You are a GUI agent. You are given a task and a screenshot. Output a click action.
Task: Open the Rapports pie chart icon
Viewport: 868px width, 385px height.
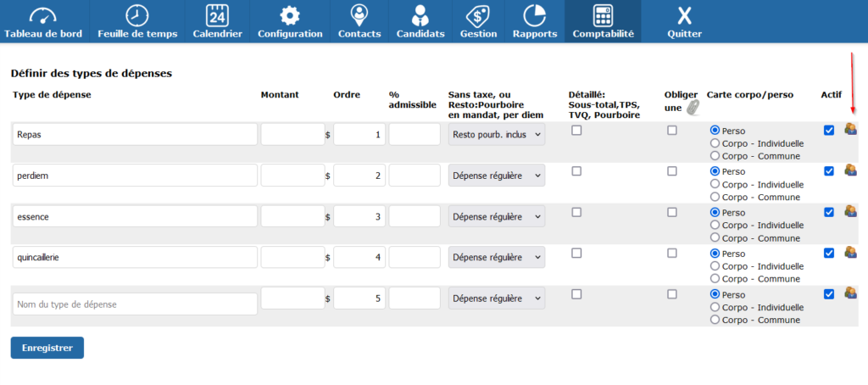click(534, 15)
